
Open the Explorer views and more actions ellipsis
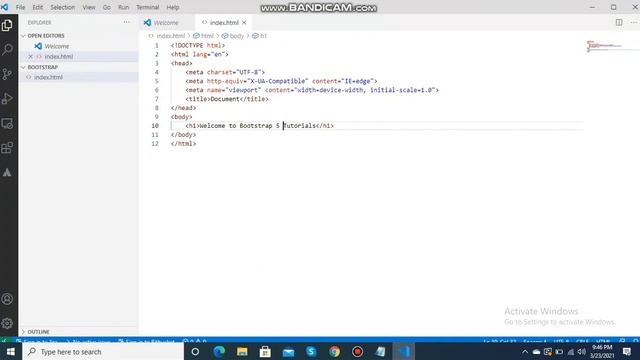coord(127,22)
